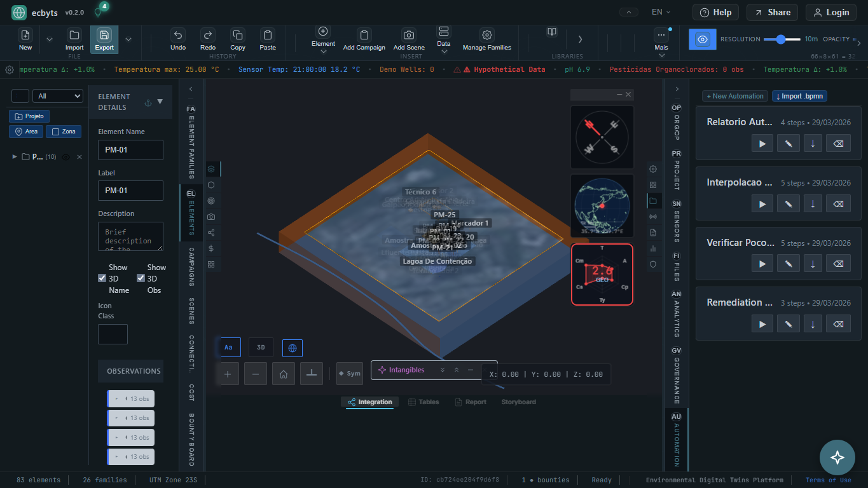Image resolution: width=868 pixels, height=488 pixels.
Task: Open the AI sparkle assistant button
Action: tap(837, 457)
